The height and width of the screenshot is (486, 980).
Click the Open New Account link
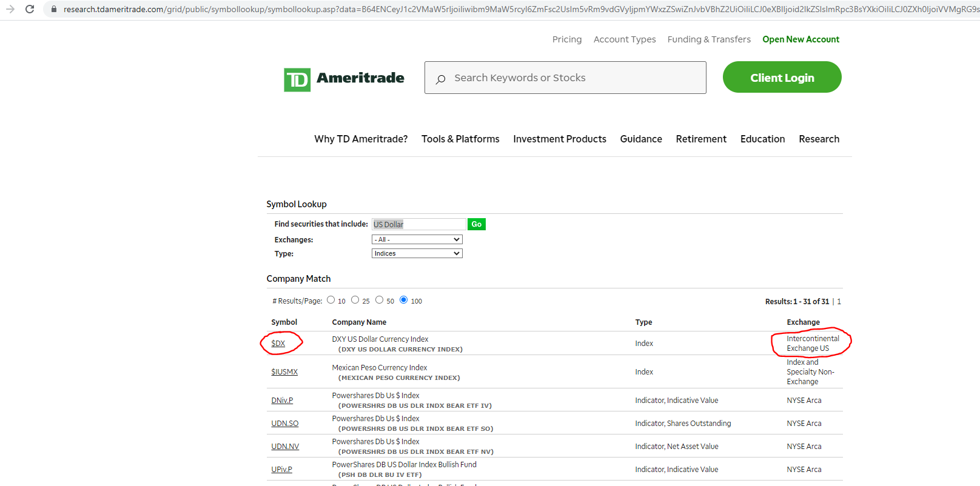tap(801, 39)
